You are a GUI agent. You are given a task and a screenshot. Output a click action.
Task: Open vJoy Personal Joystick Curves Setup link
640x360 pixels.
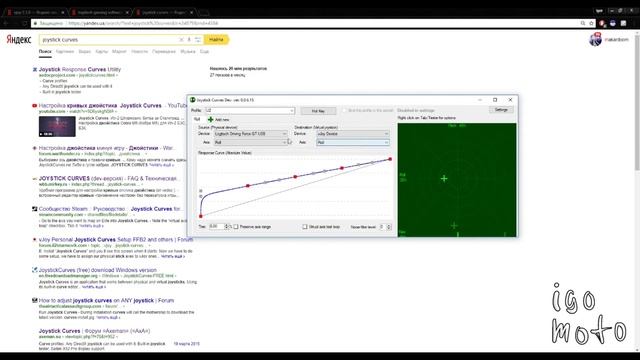pyautogui.click(x=116, y=240)
